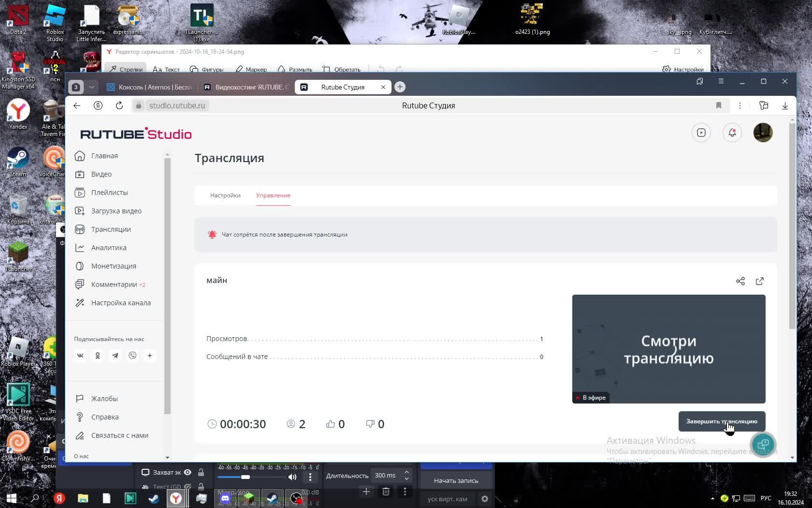Select the Управление tab
Image resolution: width=812 pixels, height=508 pixels.
tap(273, 195)
